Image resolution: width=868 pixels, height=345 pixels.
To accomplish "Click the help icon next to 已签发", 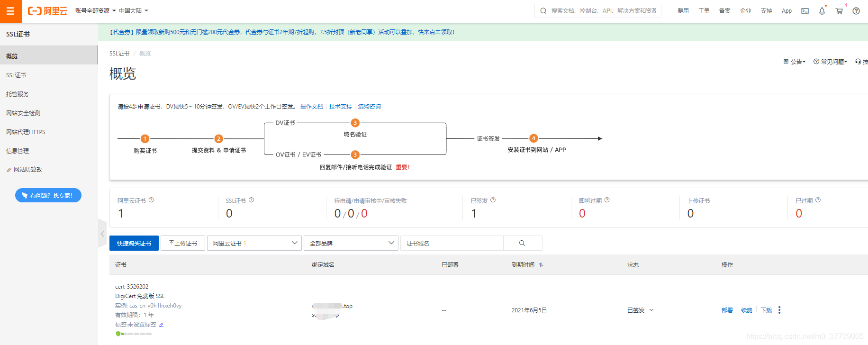I will pos(493,200).
